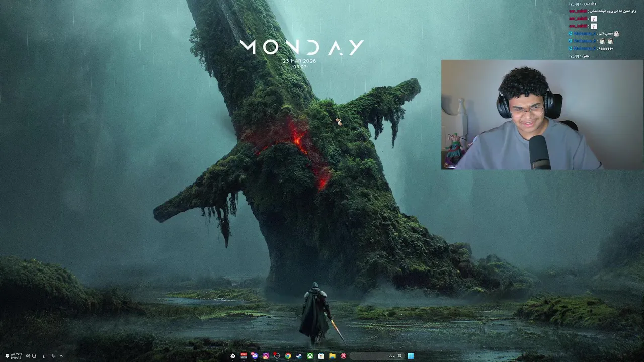Open the Windows Start menu
The image size is (644, 362).
[411, 356]
